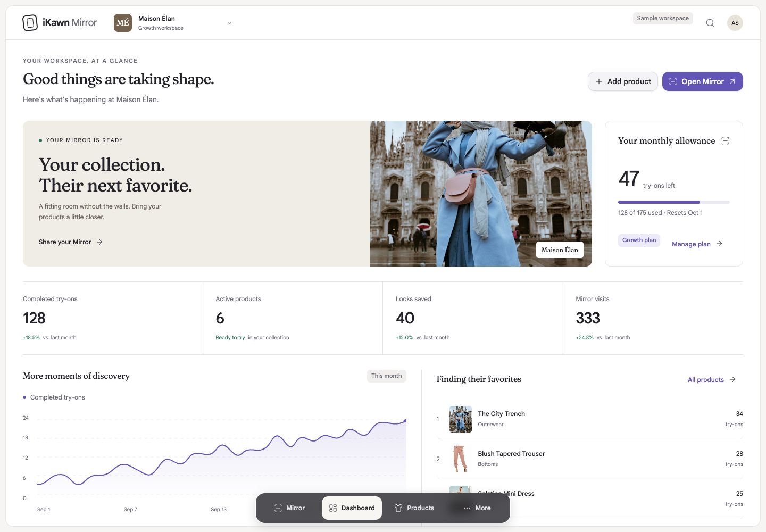766x532 pixels.
Task: Click the +12.0% change indicator
Action: point(404,338)
